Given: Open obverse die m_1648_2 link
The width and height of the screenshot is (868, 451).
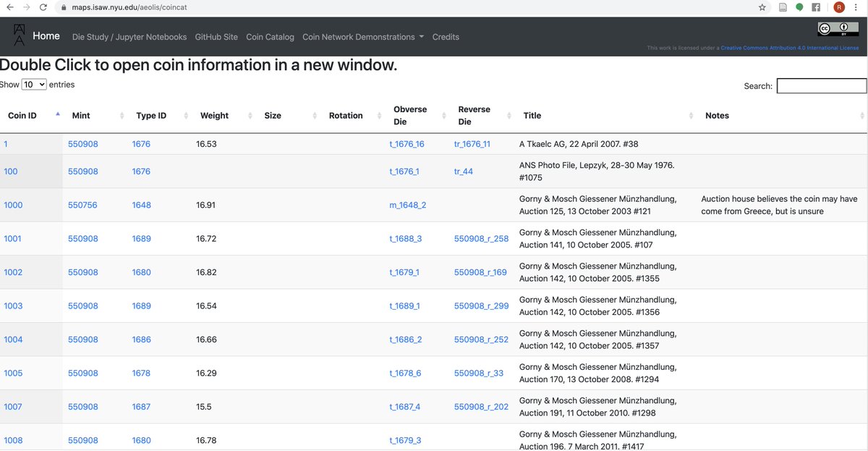Looking at the screenshot, I should pyautogui.click(x=408, y=205).
